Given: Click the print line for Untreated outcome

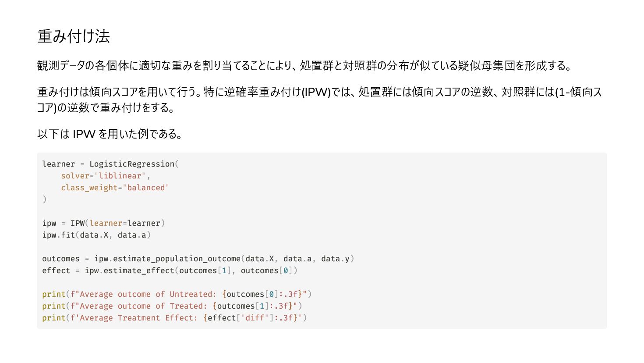Looking at the screenshot, I should pos(177,294).
